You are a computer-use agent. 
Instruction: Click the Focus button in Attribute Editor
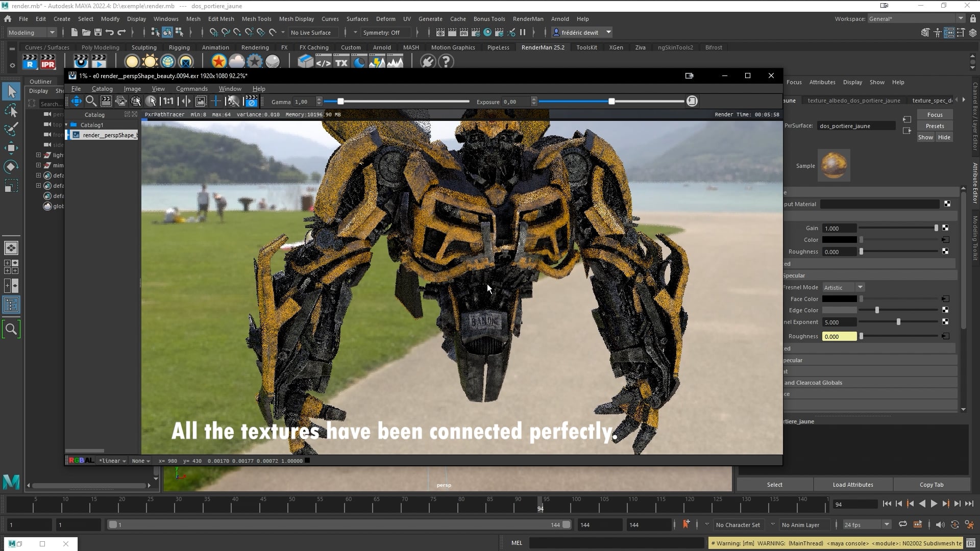pos(935,115)
